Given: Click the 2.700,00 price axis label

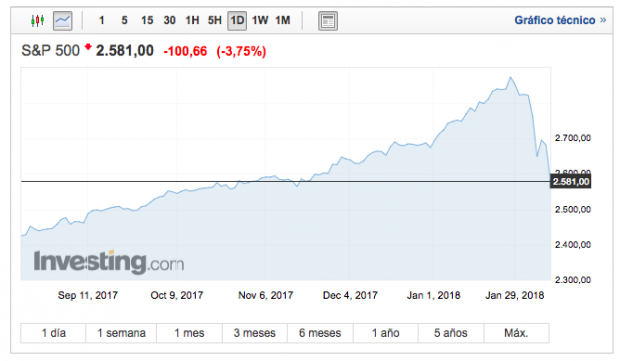Looking at the screenshot, I should [x=573, y=138].
